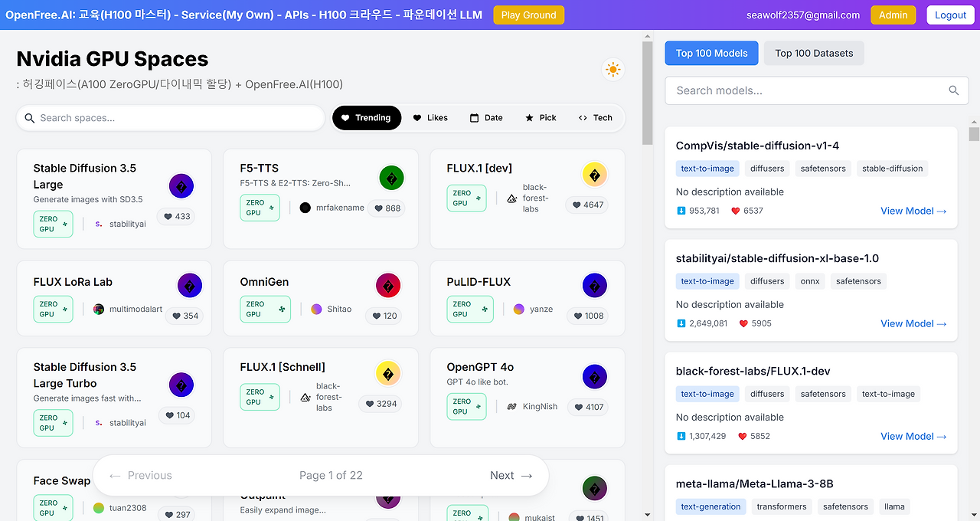Click the F5-TTS green avatar icon
Screen dimensions: 980x521
click(391, 179)
